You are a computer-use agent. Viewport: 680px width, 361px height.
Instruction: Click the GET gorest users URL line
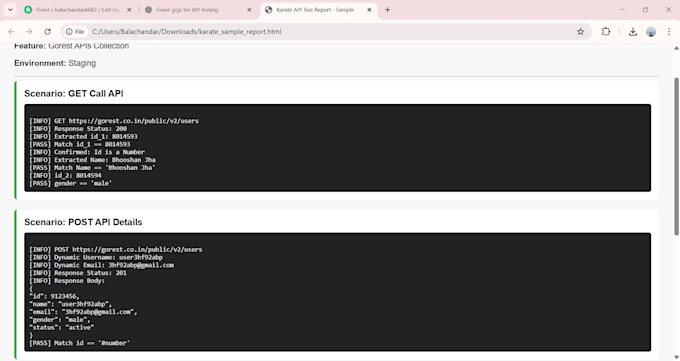[x=114, y=121]
